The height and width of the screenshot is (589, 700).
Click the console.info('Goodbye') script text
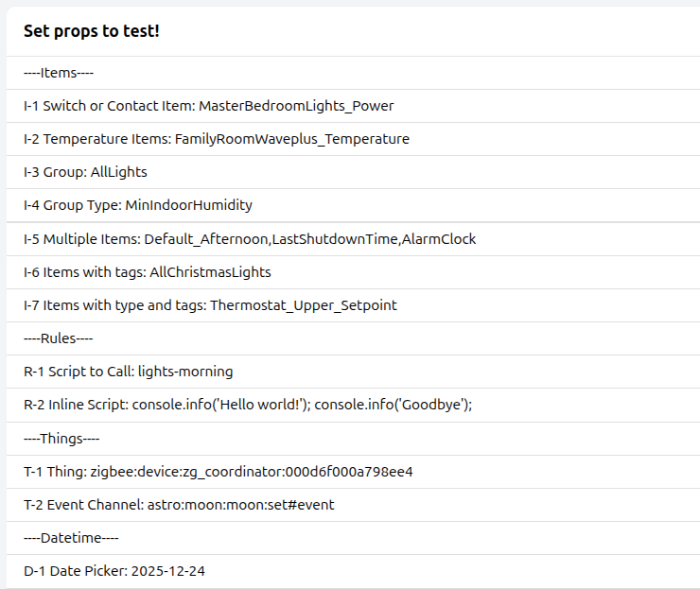point(393,405)
